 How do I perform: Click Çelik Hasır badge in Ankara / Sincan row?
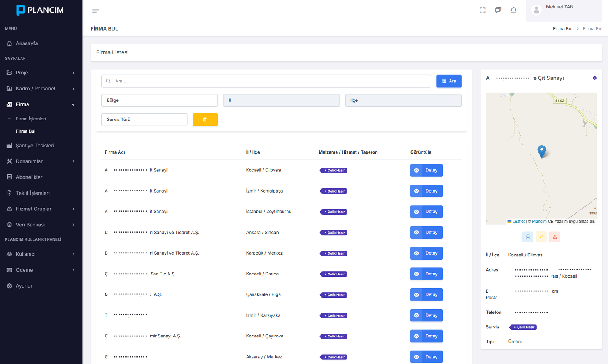[333, 233]
